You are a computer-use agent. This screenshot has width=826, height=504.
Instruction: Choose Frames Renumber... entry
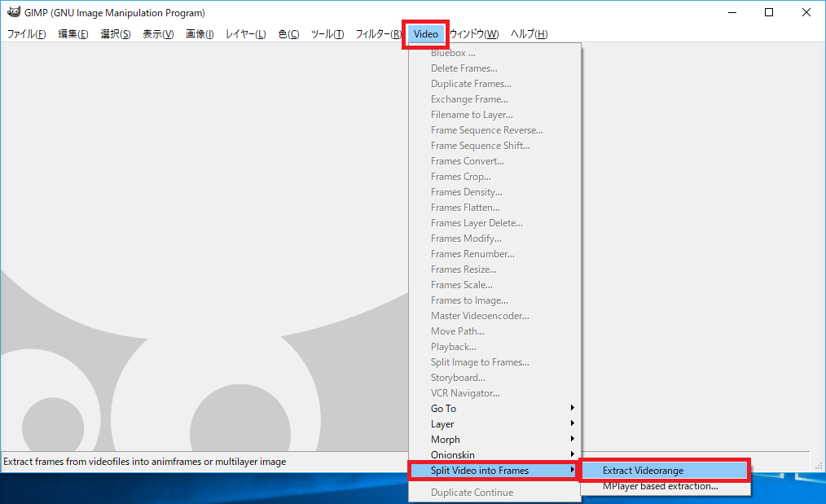pos(494,254)
